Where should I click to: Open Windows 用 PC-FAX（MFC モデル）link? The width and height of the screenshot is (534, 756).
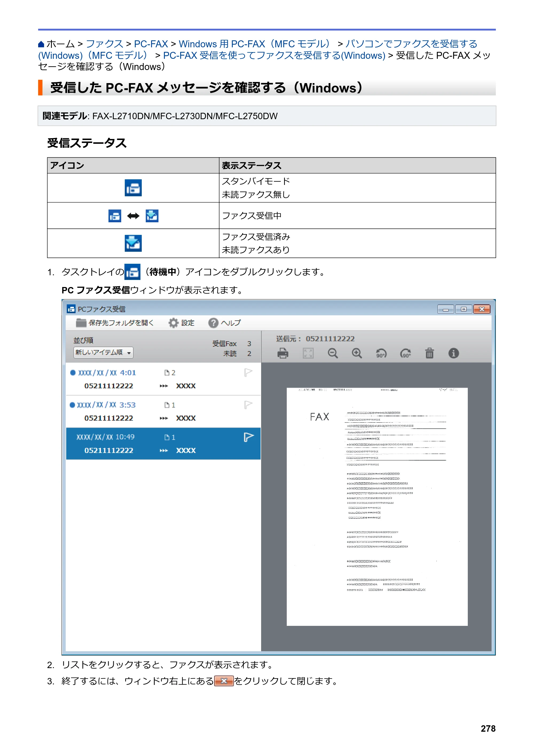(x=256, y=44)
